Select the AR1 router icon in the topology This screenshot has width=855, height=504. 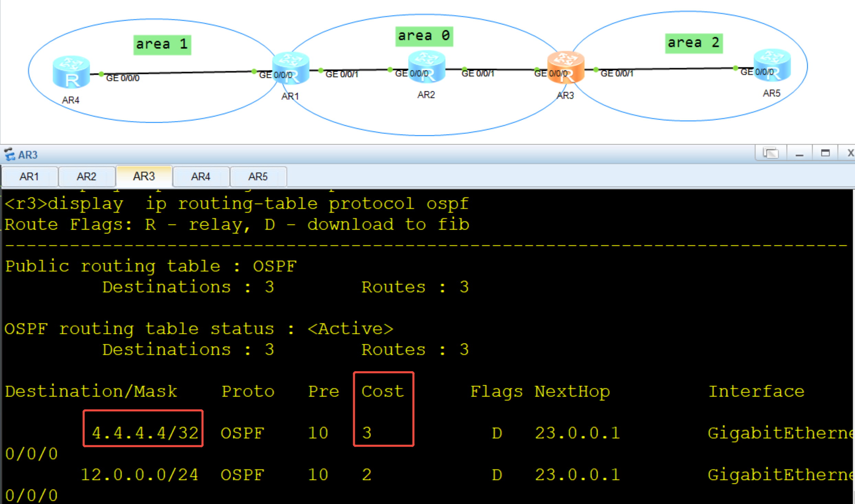(290, 69)
